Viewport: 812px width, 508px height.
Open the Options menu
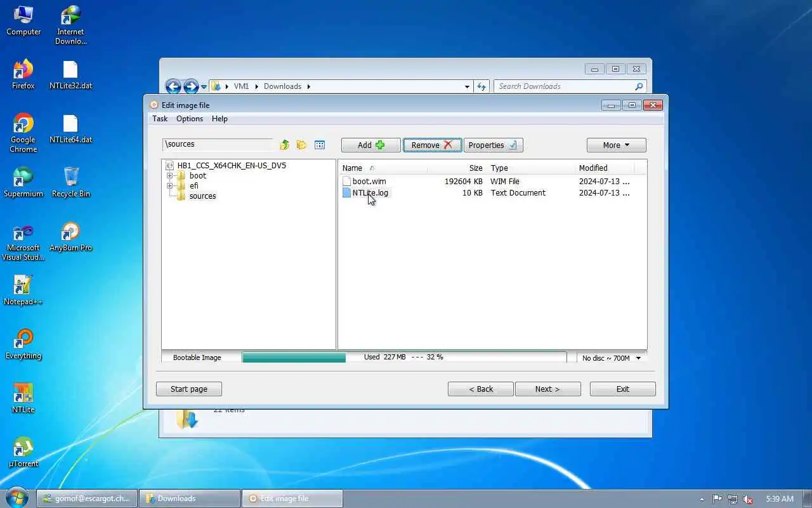190,119
